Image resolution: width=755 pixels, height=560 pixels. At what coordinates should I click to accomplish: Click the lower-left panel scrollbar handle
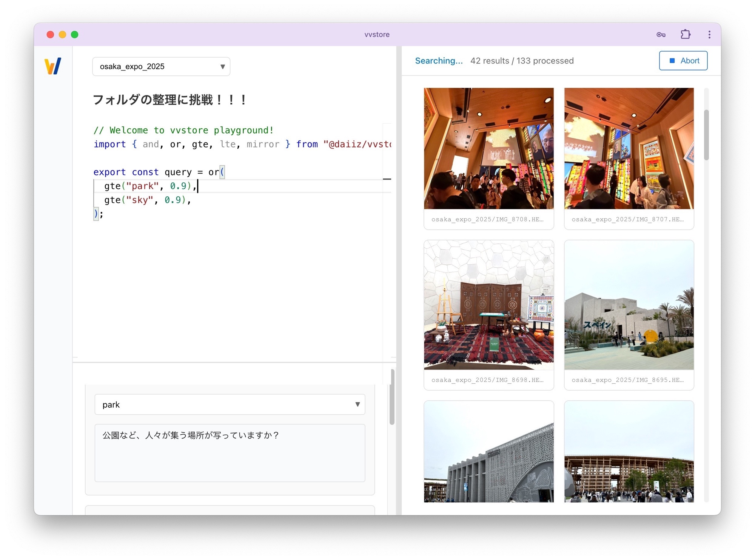(392, 397)
